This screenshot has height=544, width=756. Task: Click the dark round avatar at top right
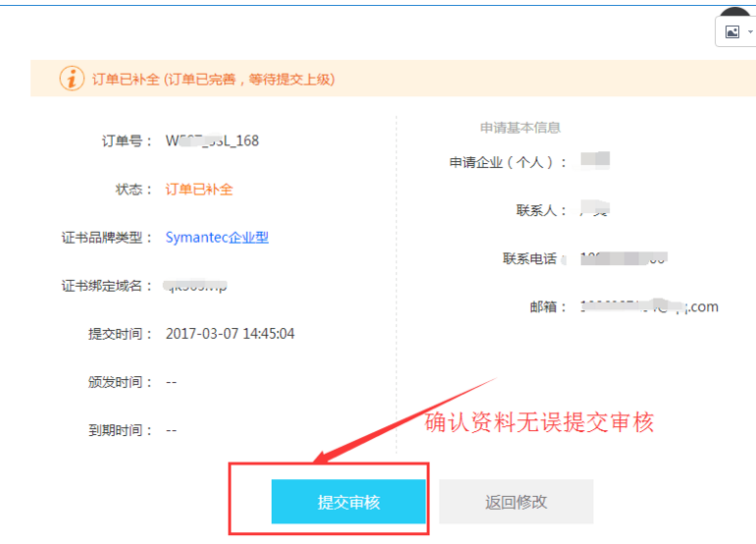736,12
